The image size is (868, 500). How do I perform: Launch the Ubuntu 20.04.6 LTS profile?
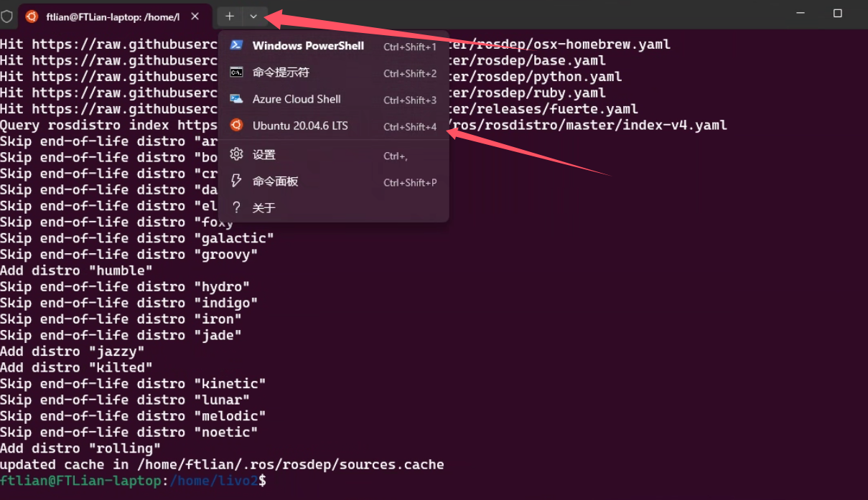tap(300, 126)
